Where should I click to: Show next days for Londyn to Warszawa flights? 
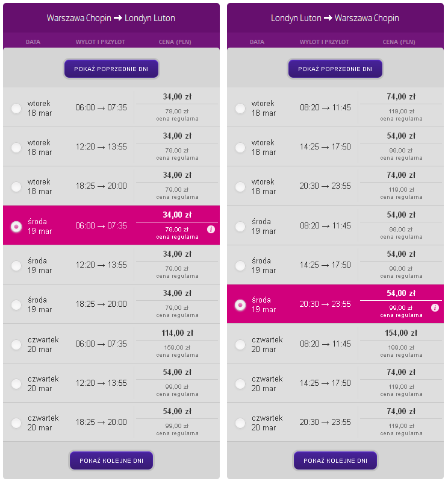pos(335,460)
